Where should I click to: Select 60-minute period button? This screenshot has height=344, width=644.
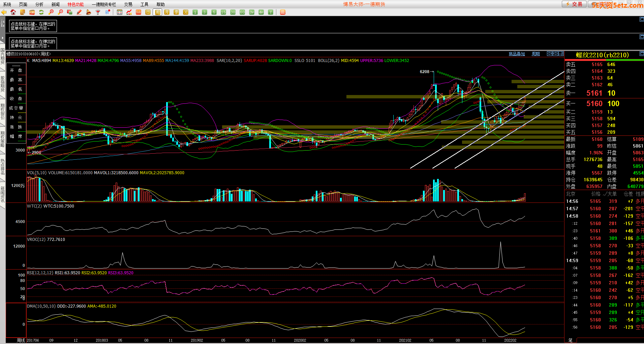click(242, 12)
